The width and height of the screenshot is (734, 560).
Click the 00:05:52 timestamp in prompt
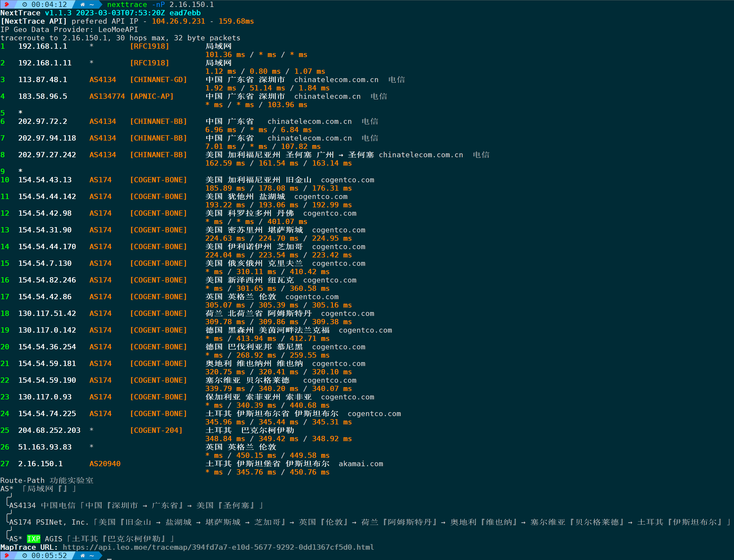tap(49, 555)
